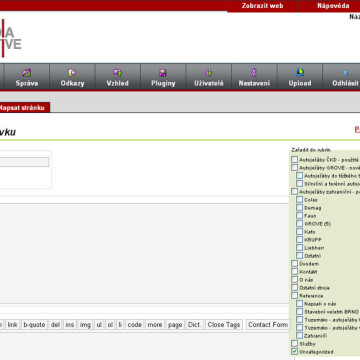
Task: Check the Autojeřáby GROVE category
Action: tap(295, 168)
